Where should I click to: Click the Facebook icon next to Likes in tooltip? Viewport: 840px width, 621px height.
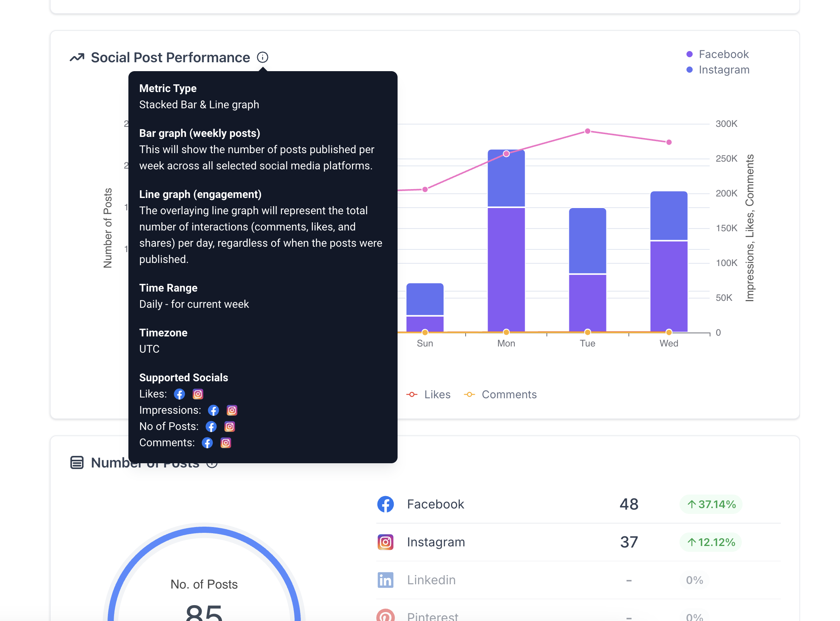click(x=179, y=394)
